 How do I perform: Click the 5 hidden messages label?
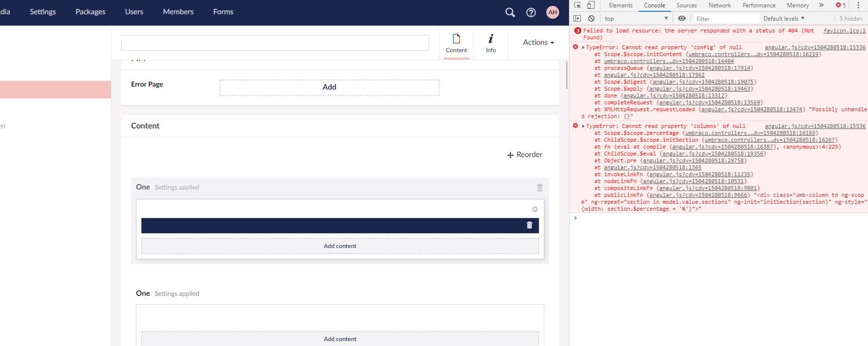click(x=851, y=19)
